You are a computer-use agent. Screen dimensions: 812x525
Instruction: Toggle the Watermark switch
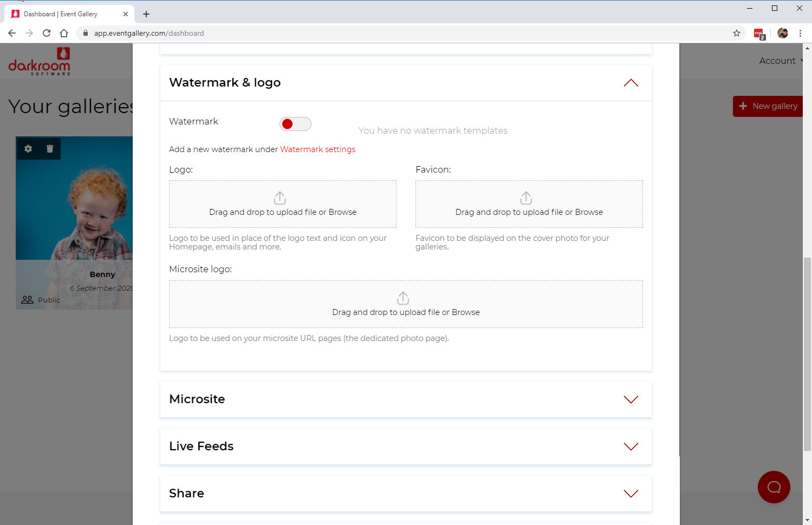tap(295, 124)
